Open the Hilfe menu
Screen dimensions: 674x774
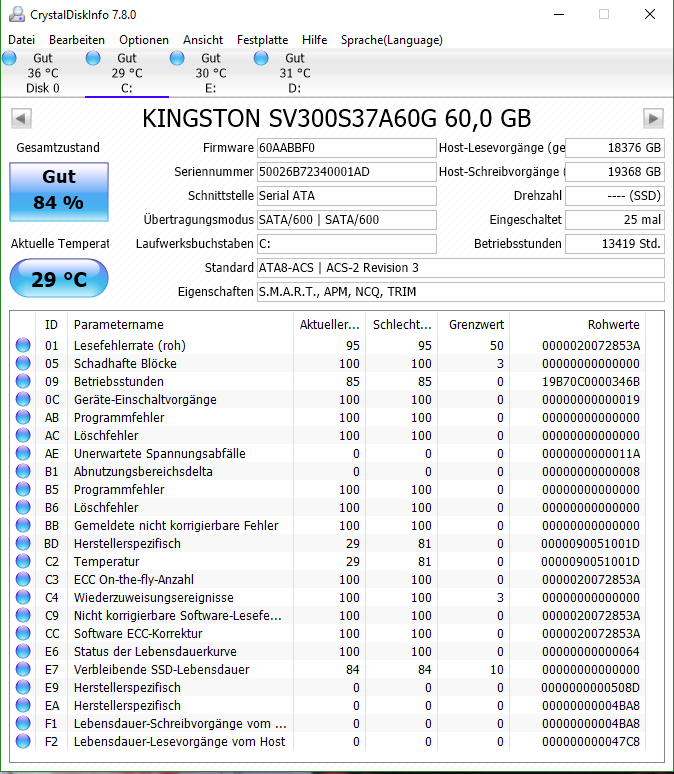tap(315, 40)
